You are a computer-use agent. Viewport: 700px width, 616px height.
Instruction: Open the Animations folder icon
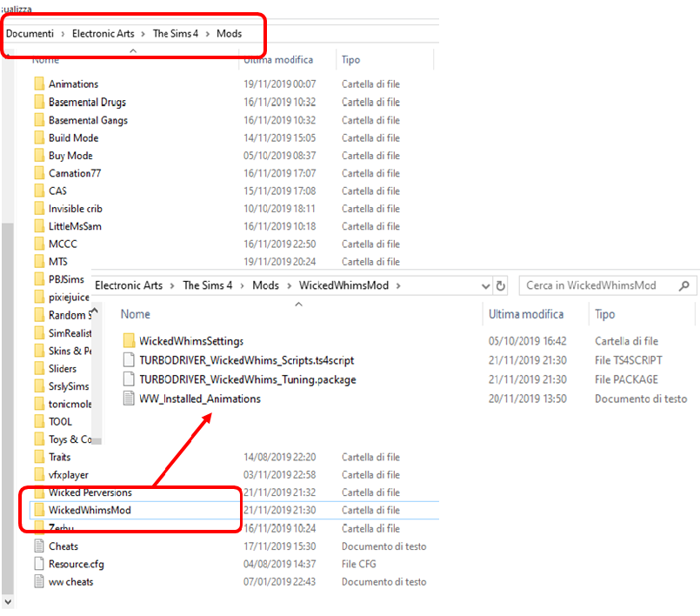[x=39, y=84]
